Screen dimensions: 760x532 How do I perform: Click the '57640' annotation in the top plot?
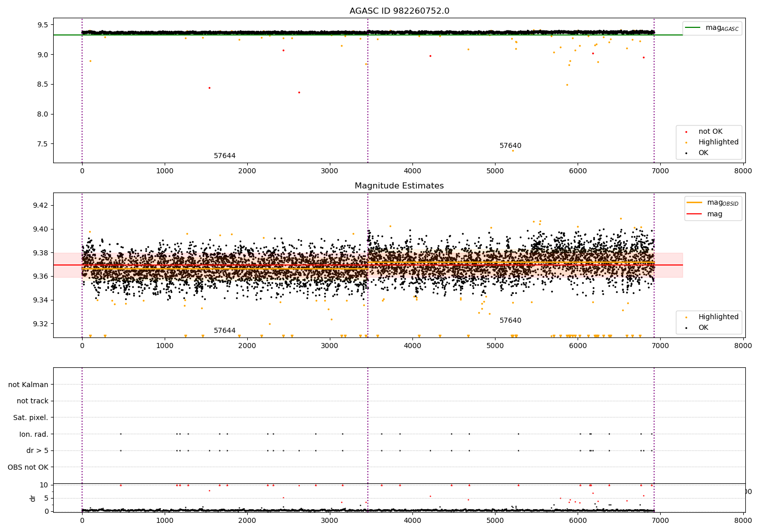coord(510,146)
